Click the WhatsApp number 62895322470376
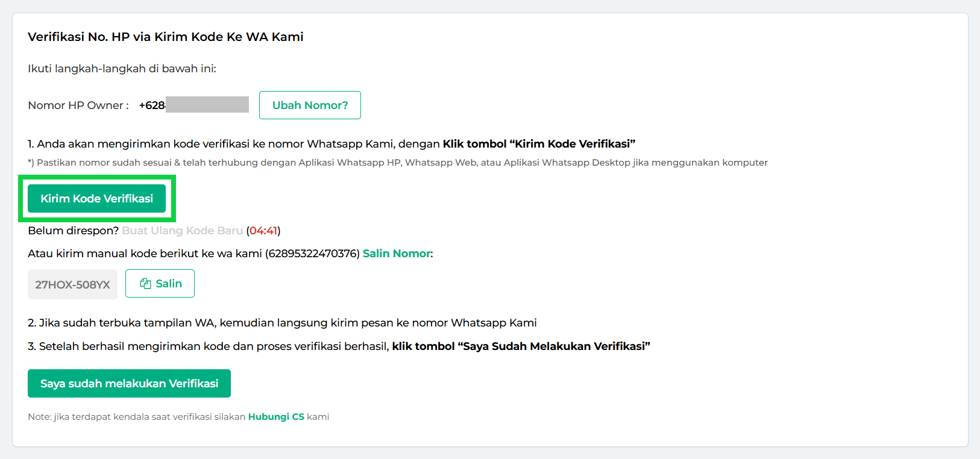 313,254
